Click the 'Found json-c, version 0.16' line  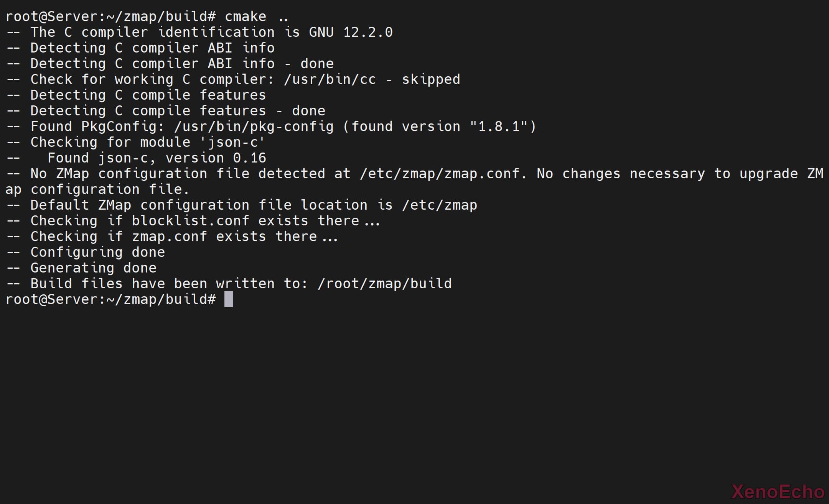pos(157,158)
